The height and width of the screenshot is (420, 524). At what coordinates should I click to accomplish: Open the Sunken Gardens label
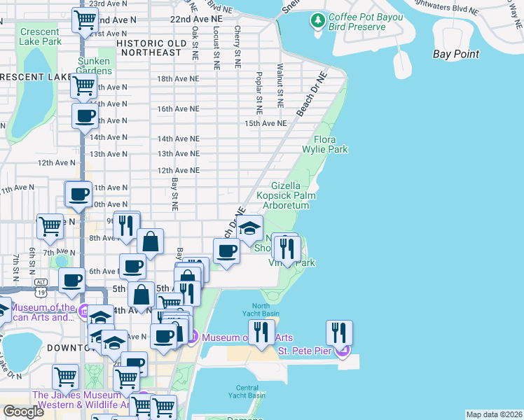[x=94, y=66]
